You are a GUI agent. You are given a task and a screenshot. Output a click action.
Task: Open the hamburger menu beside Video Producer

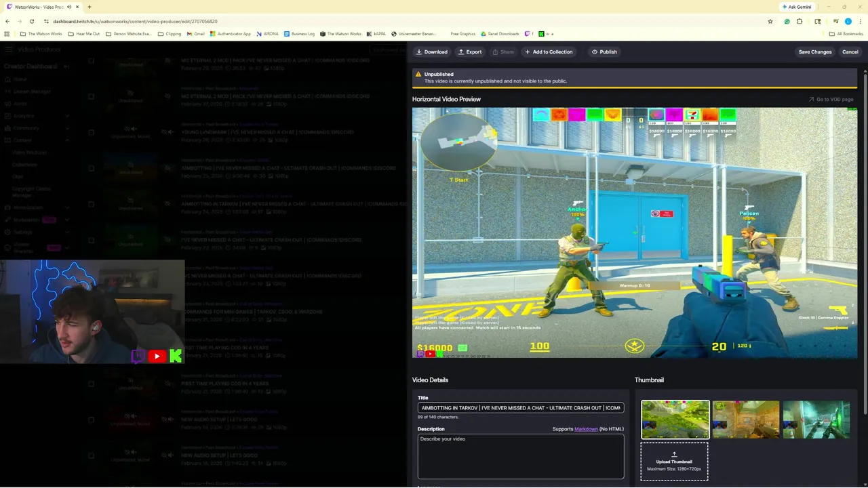click(7, 49)
